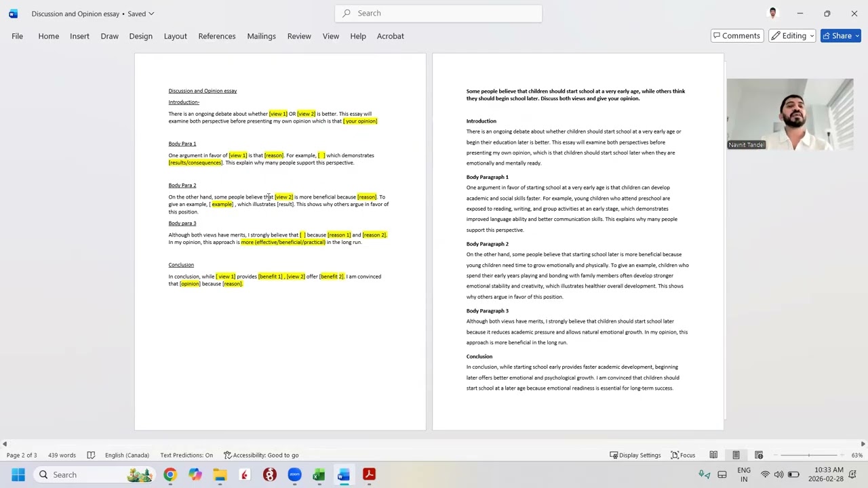The width and height of the screenshot is (868, 488).
Task: Click Page 2 of 3 status indicator
Action: 22,455
